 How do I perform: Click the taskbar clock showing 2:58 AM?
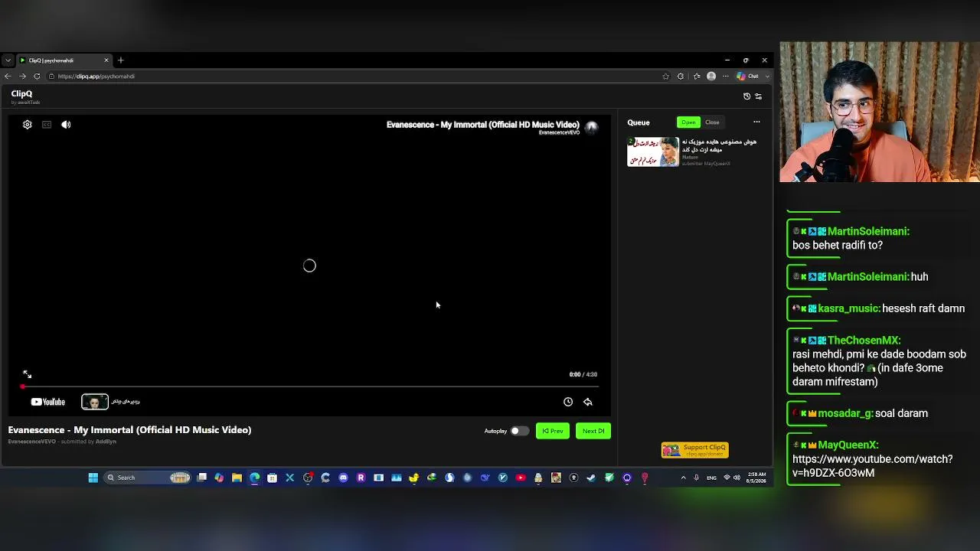point(757,478)
